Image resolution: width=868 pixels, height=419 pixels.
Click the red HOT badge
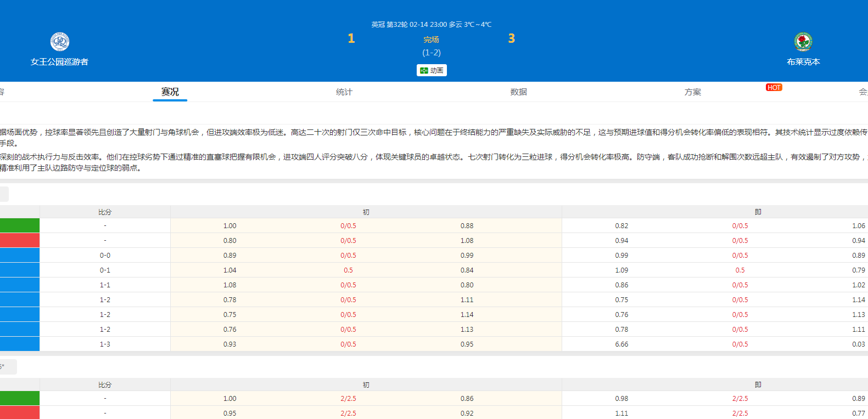pyautogui.click(x=774, y=88)
